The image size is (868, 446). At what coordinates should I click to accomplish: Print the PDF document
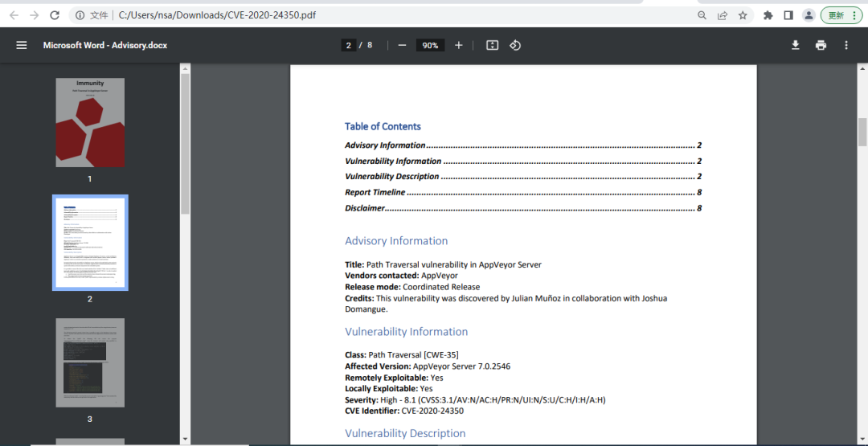click(821, 45)
